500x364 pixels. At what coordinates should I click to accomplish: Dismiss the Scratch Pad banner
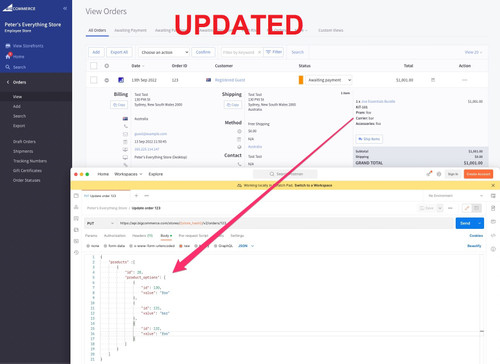pyautogui.click(x=493, y=185)
